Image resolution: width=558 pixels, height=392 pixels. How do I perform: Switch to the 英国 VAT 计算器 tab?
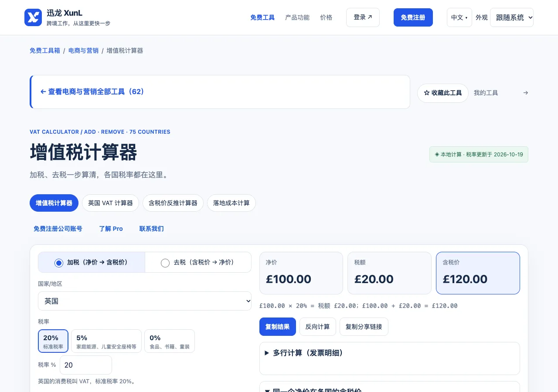pyautogui.click(x=110, y=203)
